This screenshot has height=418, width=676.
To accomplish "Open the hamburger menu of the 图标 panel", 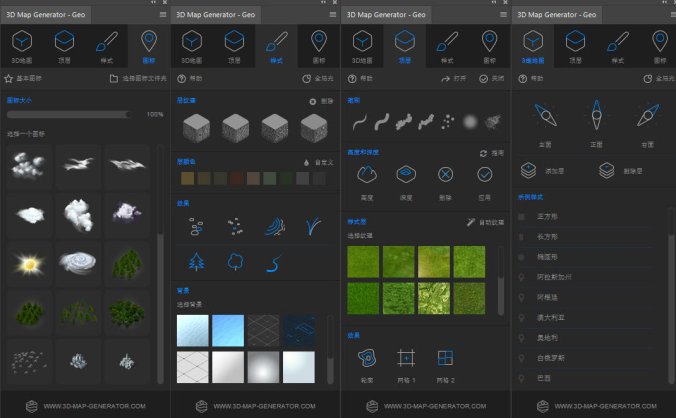I will point(163,15).
